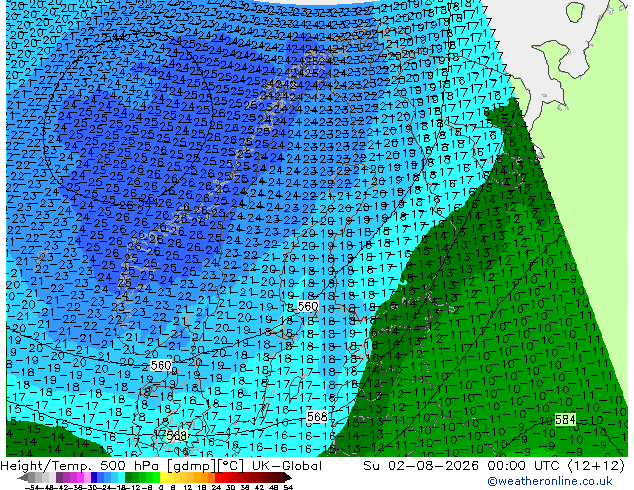Click the (12+12) forecast offset text
The height and width of the screenshot is (490, 634).
pyautogui.click(x=596, y=466)
